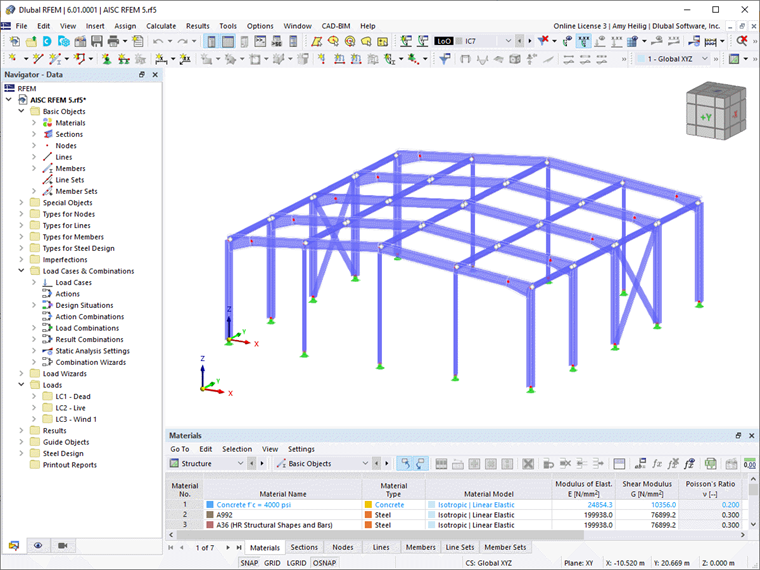Save the model with the floppy disk icon

(x=96, y=41)
